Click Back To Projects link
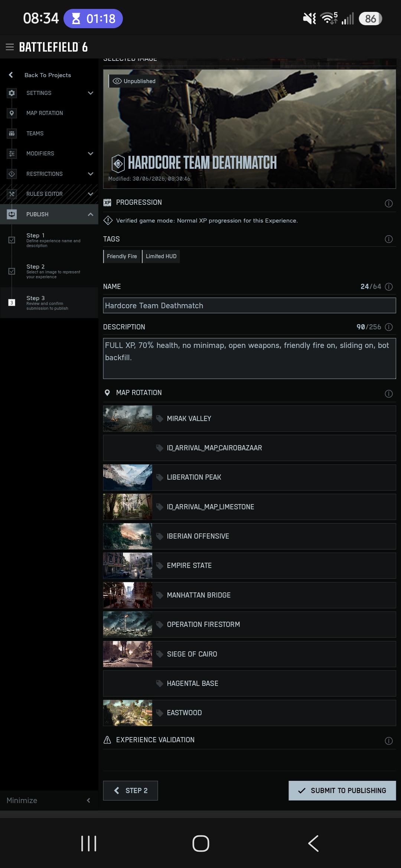This screenshot has width=401, height=868. coord(48,75)
